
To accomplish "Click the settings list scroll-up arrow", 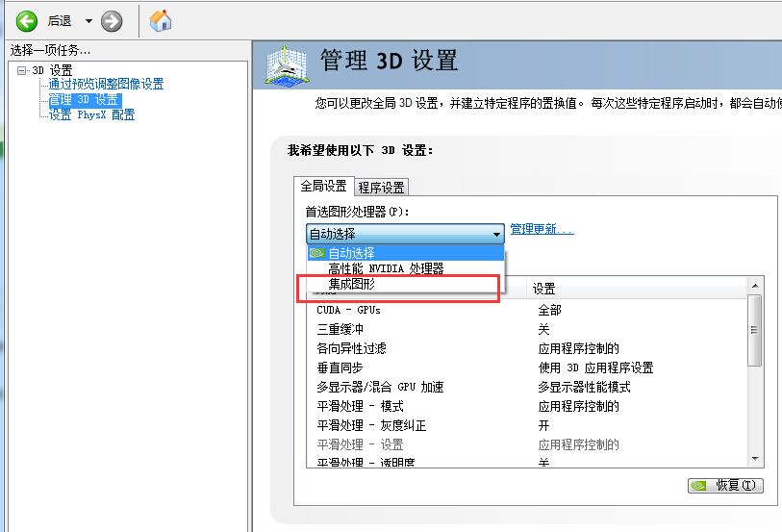I will click(755, 286).
